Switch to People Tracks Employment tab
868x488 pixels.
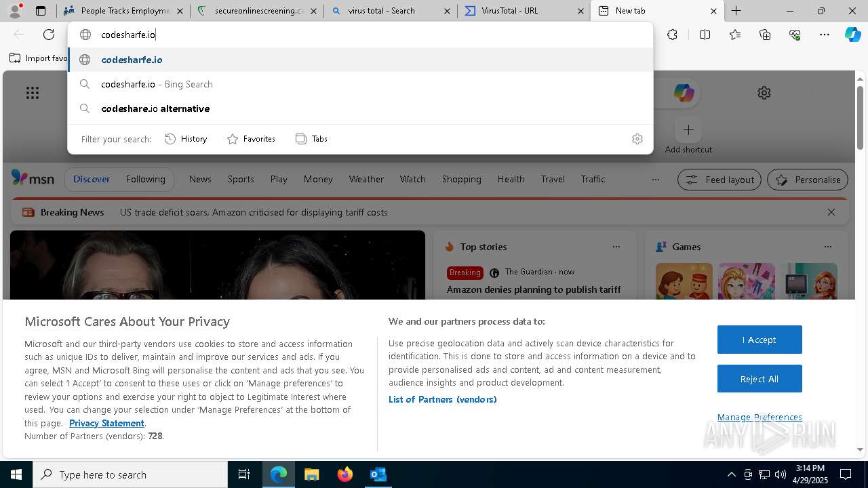pos(122,11)
